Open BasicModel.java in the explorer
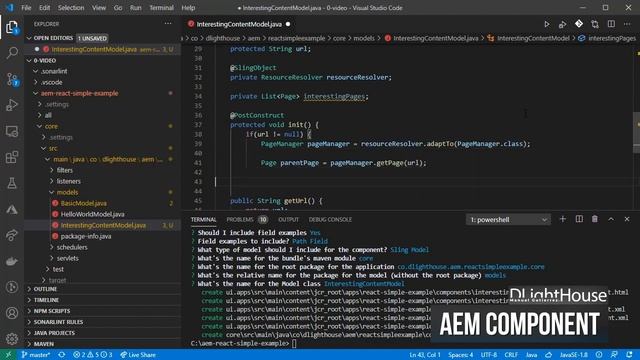The height and width of the screenshot is (360, 640). point(84,203)
